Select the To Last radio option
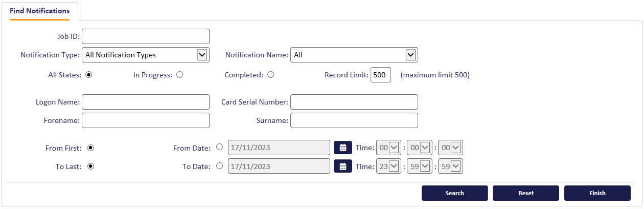This screenshot has width=644, height=209. pos(90,166)
